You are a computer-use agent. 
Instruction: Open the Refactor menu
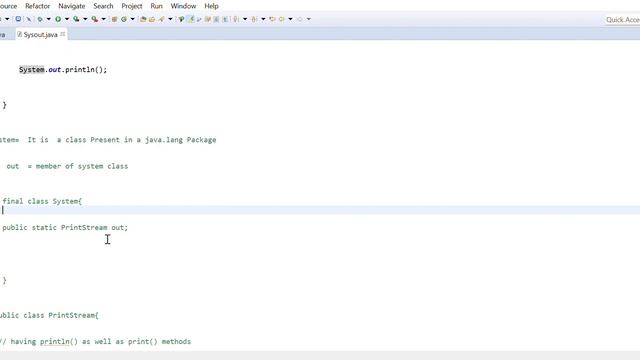38,6
